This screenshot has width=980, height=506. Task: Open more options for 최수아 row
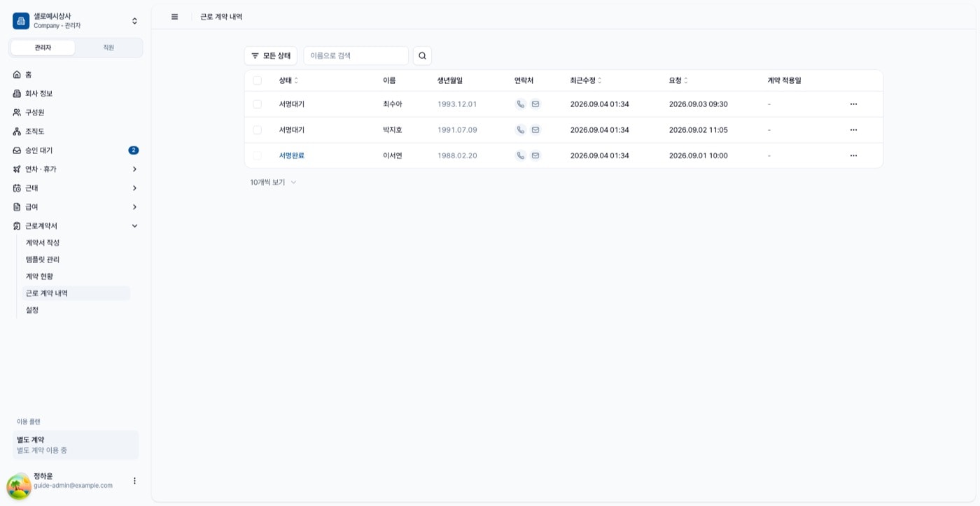coord(853,104)
